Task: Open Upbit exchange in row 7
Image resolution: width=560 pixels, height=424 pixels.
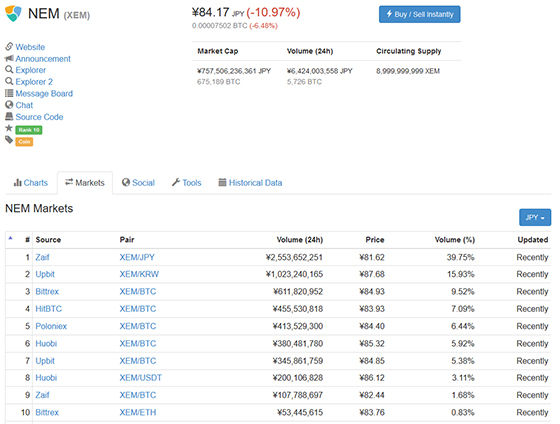Action: point(45,361)
